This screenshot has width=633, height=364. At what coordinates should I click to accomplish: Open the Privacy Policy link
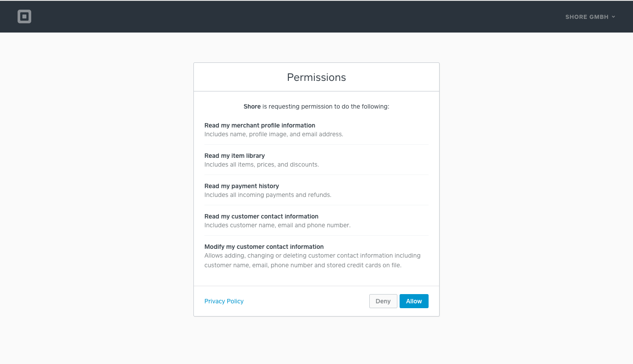click(x=224, y=301)
